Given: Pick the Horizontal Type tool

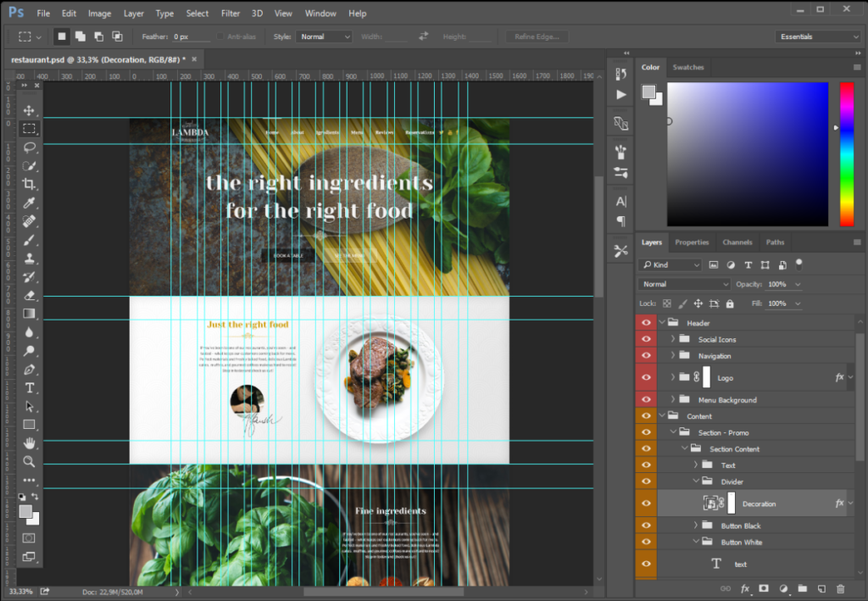Looking at the screenshot, I should pyautogui.click(x=29, y=387).
